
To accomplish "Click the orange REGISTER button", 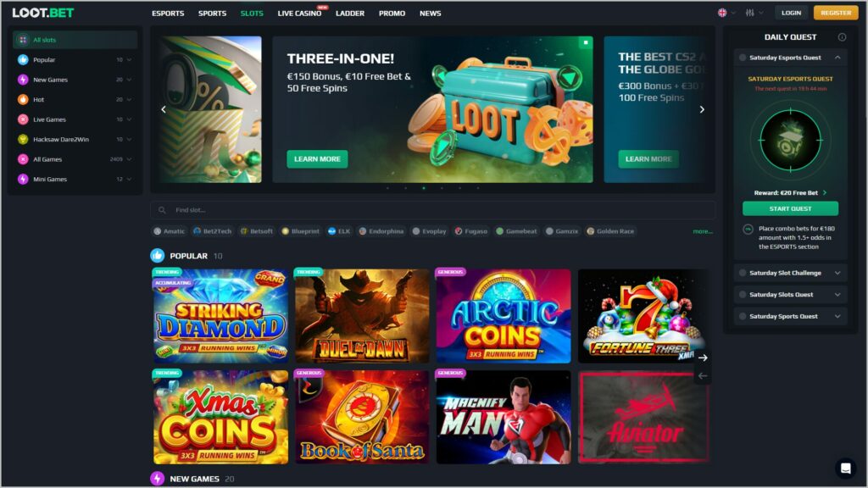I will (x=835, y=13).
